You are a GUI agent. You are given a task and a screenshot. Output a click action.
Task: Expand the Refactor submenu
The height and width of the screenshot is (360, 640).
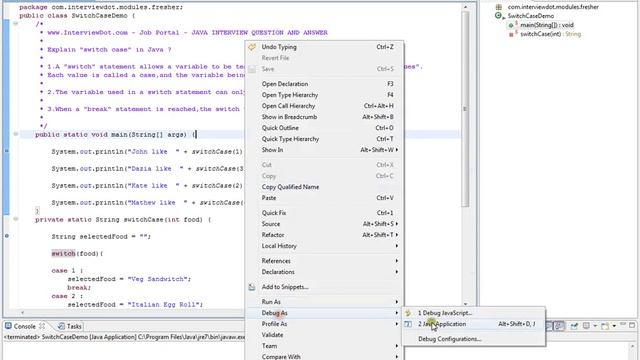click(324, 235)
